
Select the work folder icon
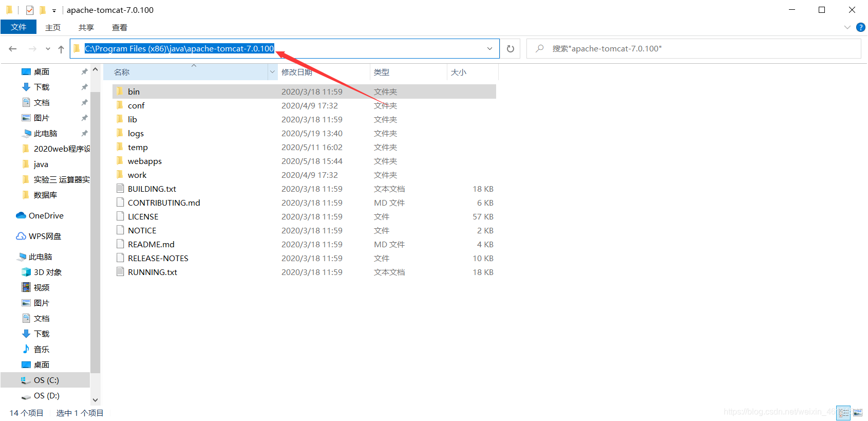point(120,174)
